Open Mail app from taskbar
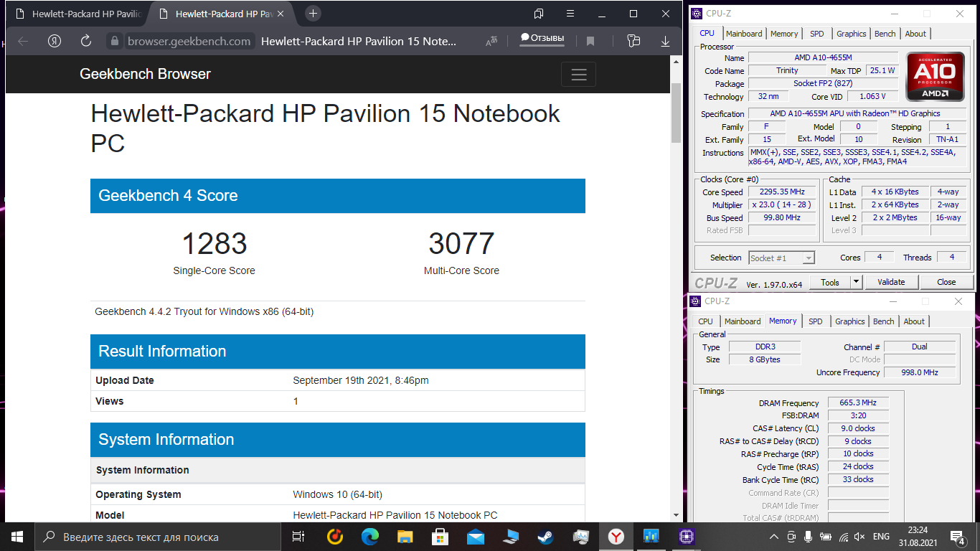 pos(476,536)
